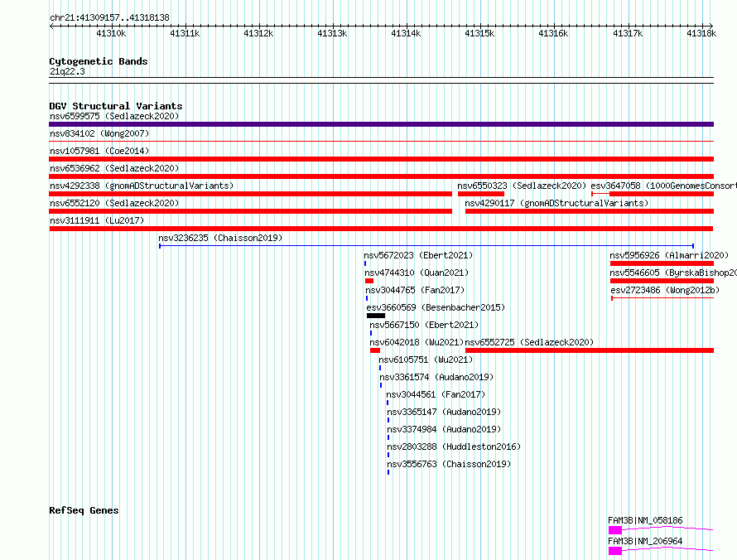The width and height of the screenshot is (737, 560).
Task: Click the left arrow of the ruler
Action: [51, 26]
